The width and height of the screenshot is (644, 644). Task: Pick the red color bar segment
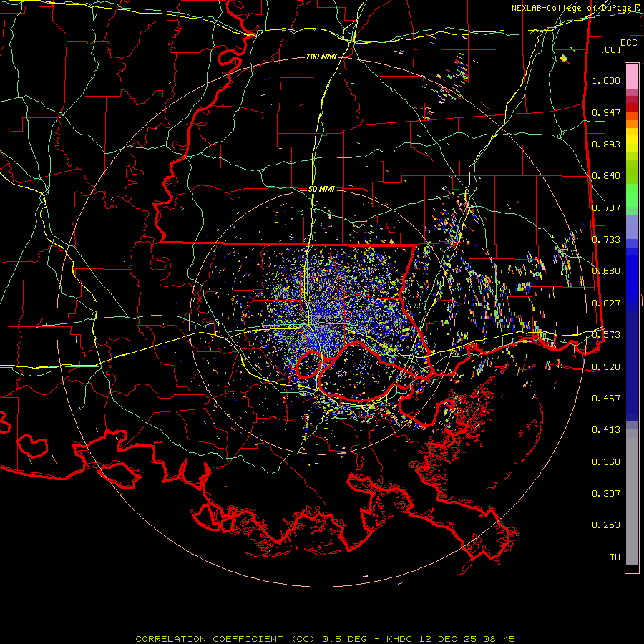click(x=632, y=107)
